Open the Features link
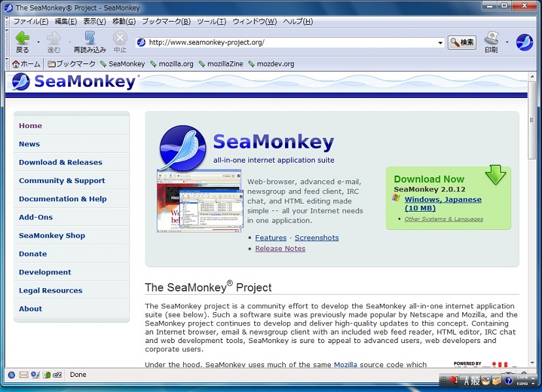 click(x=271, y=238)
